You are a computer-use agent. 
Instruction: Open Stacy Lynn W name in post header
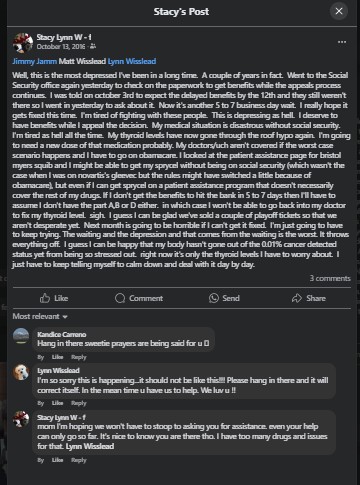click(64, 37)
